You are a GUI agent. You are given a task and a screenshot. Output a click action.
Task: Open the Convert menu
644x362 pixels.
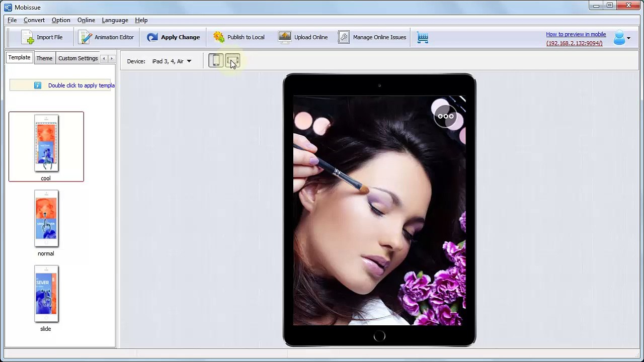(x=34, y=20)
